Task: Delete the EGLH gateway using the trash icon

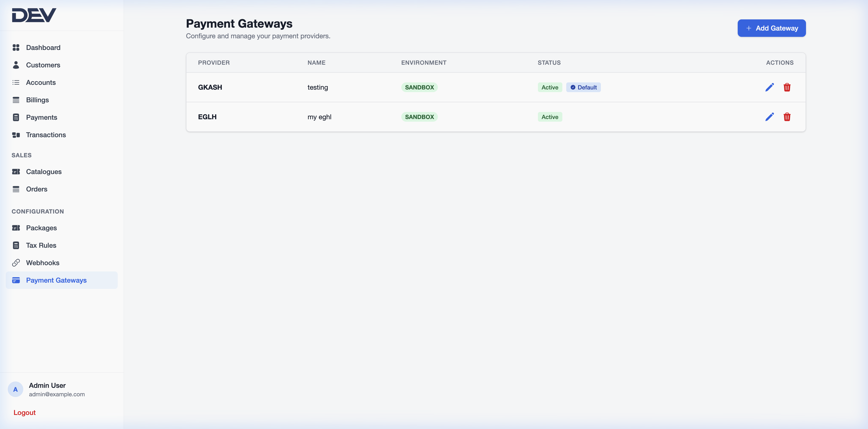Action: [x=787, y=117]
